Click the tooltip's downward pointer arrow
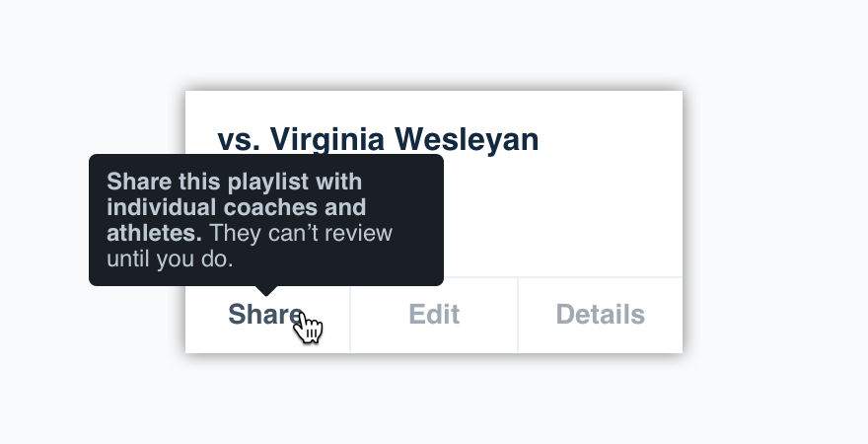 [266, 291]
